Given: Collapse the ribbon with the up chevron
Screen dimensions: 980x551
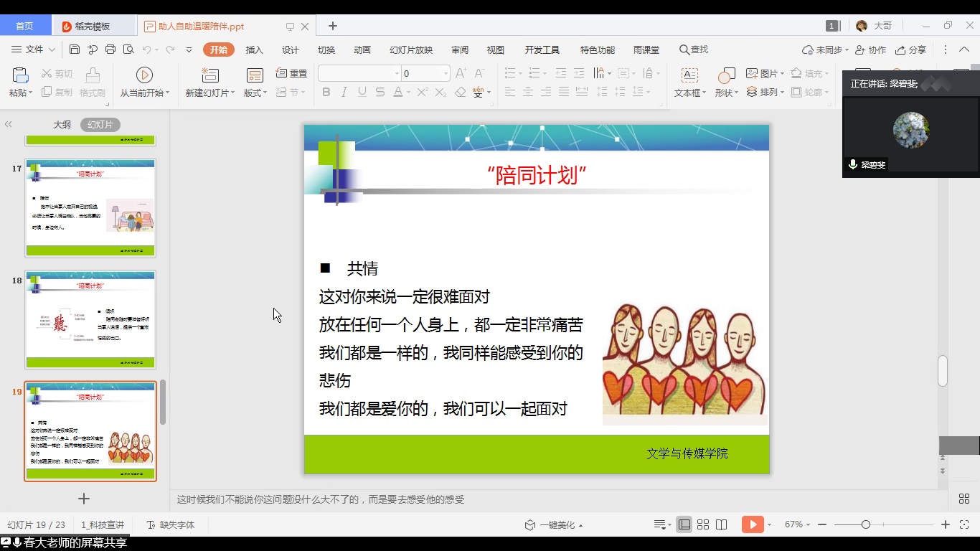Looking at the screenshot, I should pyautogui.click(x=963, y=50).
